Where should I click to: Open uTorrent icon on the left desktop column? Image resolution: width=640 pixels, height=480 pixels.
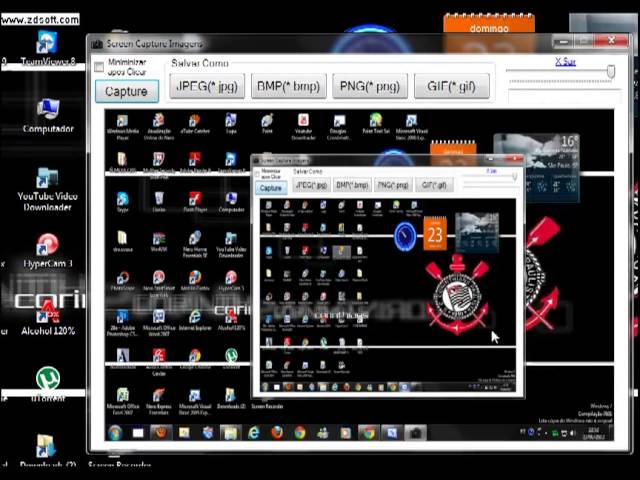(x=48, y=384)
